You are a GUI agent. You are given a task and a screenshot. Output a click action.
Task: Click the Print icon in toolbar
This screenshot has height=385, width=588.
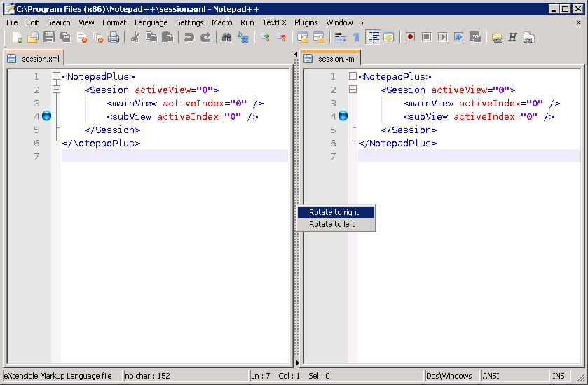(x=114, y=37)
